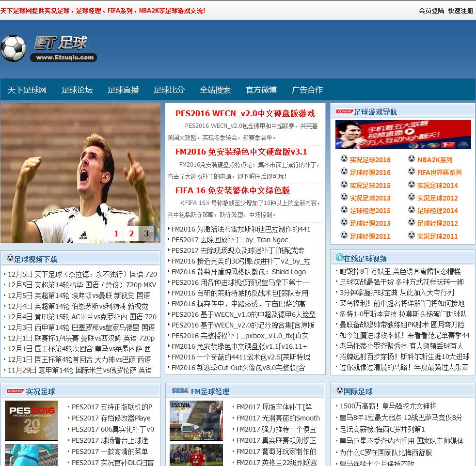Click soccer ball icon beside 足球经理2014
476x466 pixels.
click(x=412, y=210)
